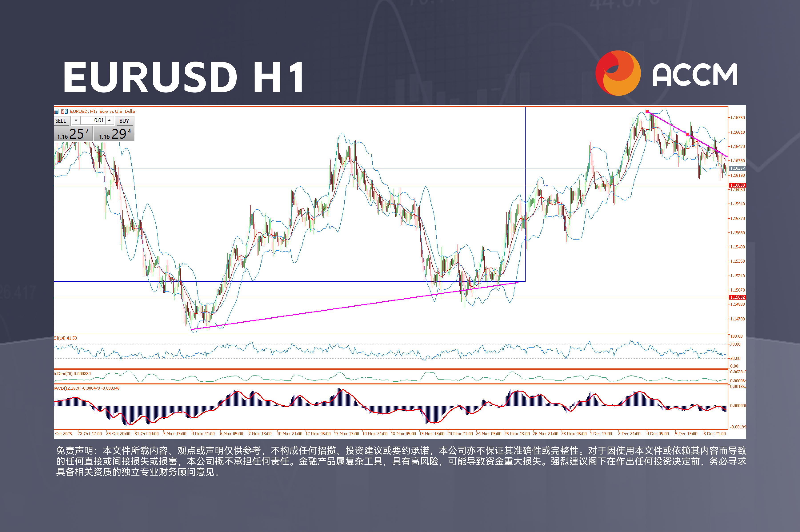Click the buy price 1.16 29 tile

(x=114, y=134)
